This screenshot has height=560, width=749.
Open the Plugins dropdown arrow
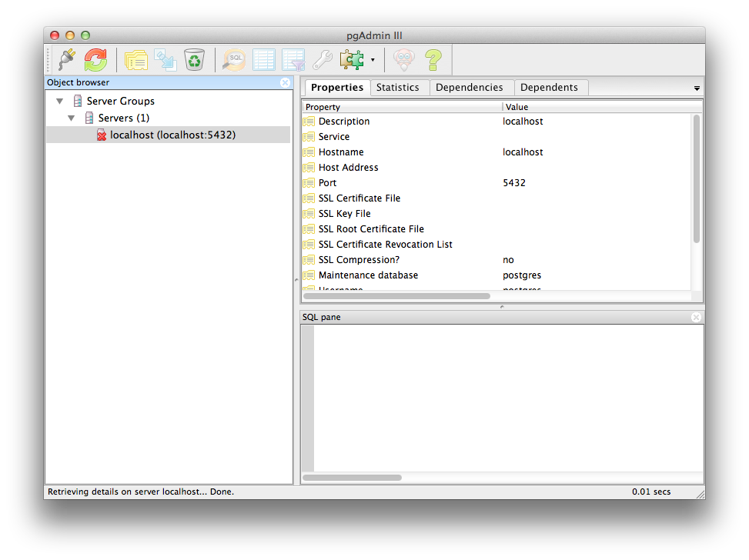pyautogui.click(x=373, y=60)
